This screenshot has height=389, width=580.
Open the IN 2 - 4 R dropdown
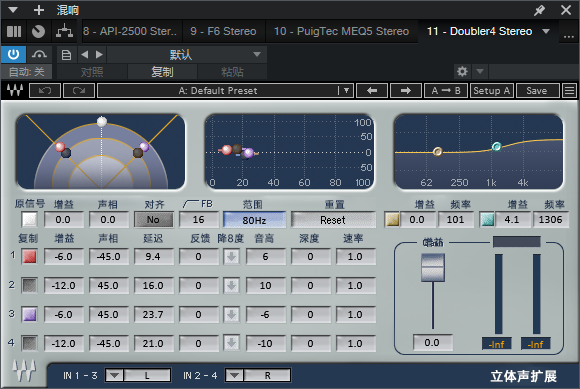(258, 376)
